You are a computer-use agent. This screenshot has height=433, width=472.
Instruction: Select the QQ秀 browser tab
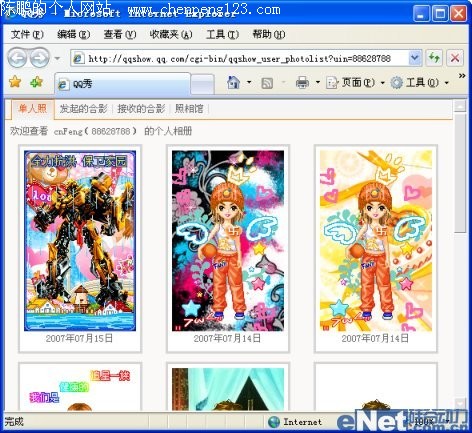[122, 83]
